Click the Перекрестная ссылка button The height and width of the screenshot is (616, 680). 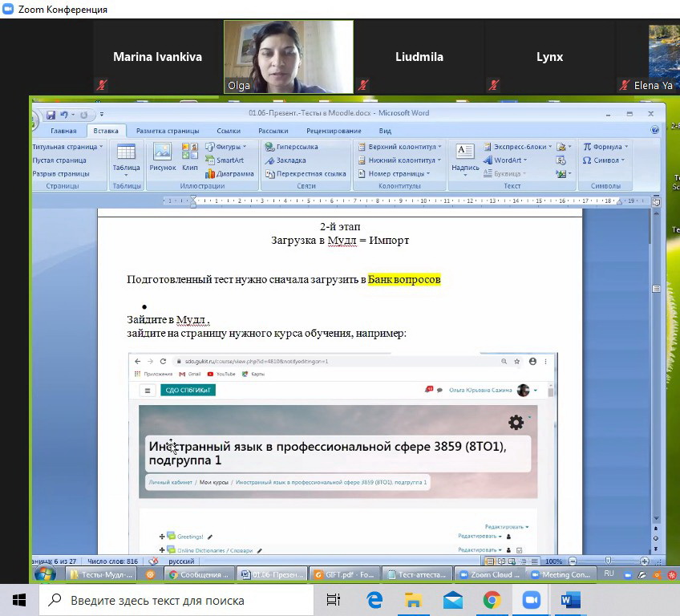click(x=306, y=173)
